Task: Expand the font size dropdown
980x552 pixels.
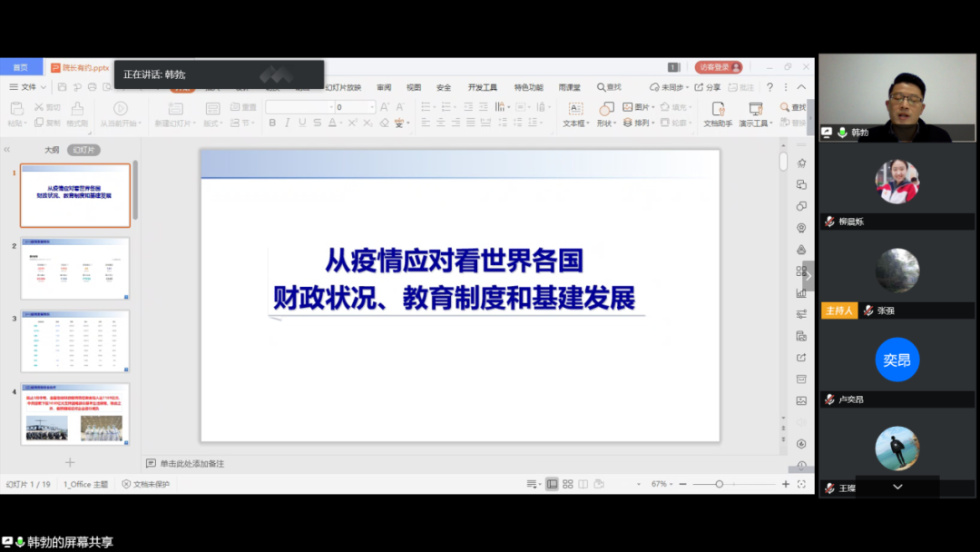Action: click(372, 107)
